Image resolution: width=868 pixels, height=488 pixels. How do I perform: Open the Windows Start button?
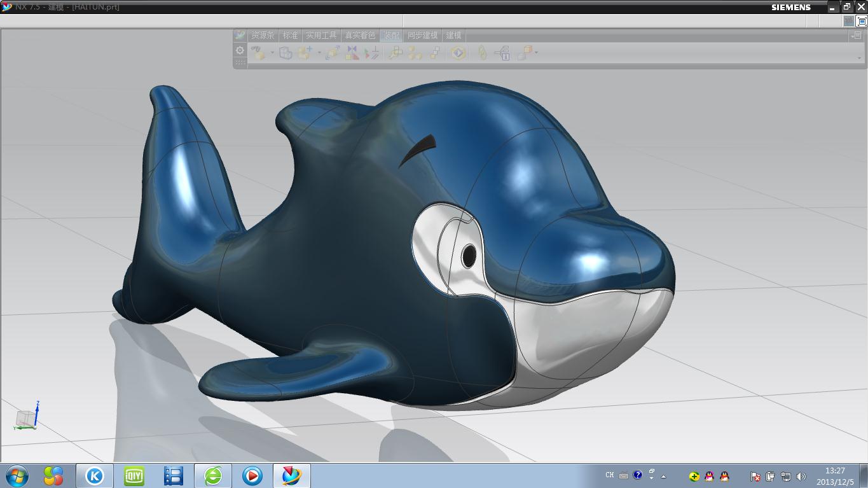click(17, 475)
